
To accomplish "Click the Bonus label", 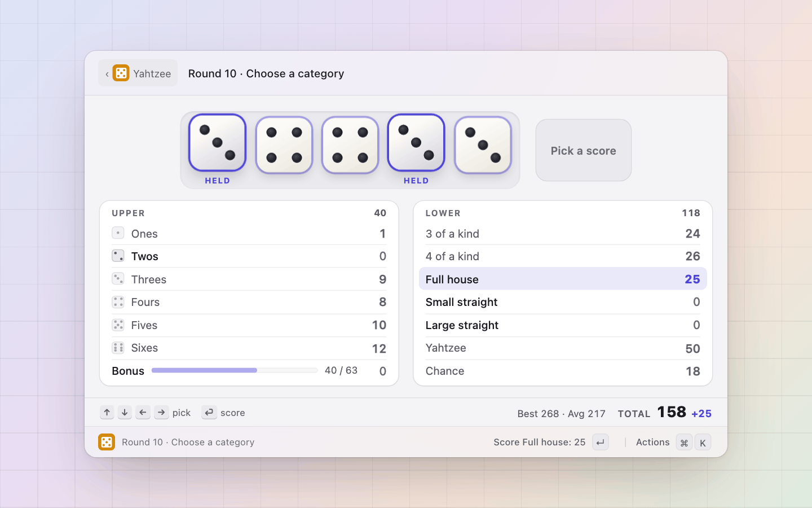I will tap(128, 371).
